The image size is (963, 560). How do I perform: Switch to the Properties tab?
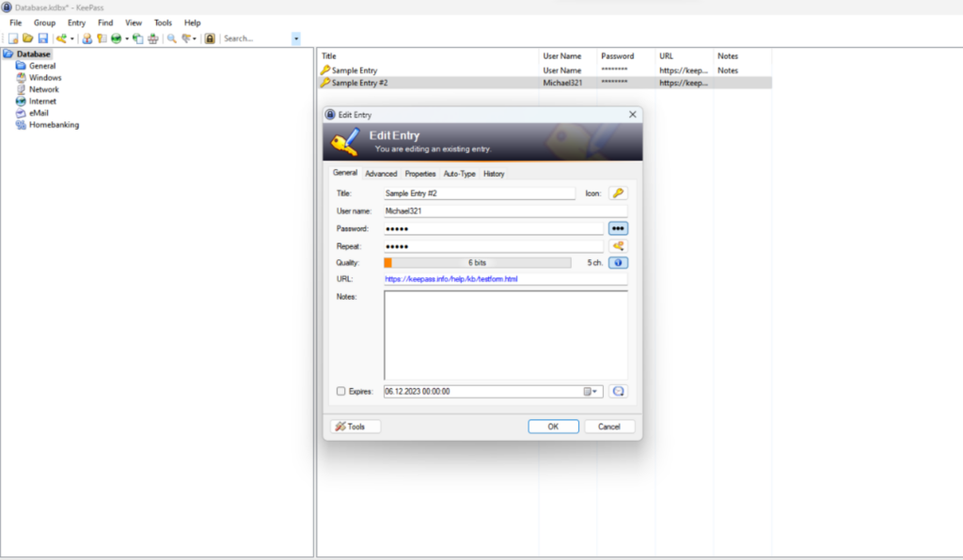[420, 174]
